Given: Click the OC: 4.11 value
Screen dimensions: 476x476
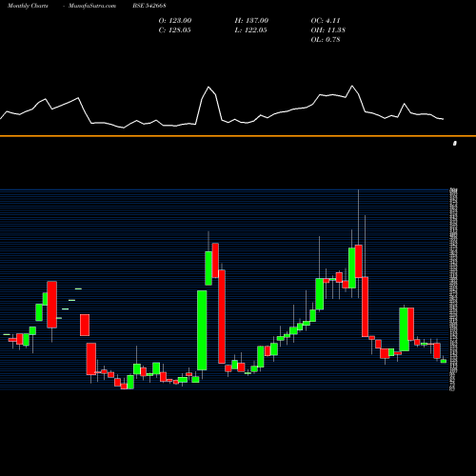Looking at the screenshot, I should coord(326,21).
